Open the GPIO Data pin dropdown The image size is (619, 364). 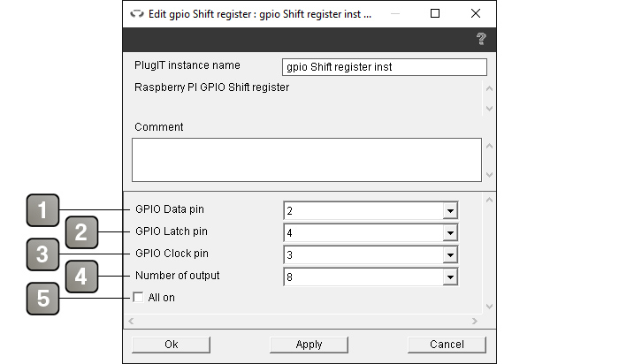tap(450, 211)
